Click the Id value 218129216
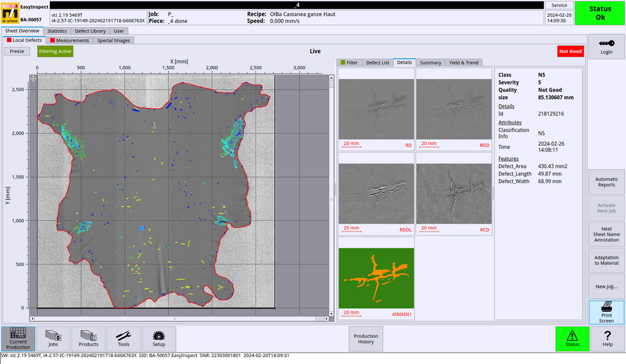The height and width of the screenshot is (364, 626). (551, 114)
